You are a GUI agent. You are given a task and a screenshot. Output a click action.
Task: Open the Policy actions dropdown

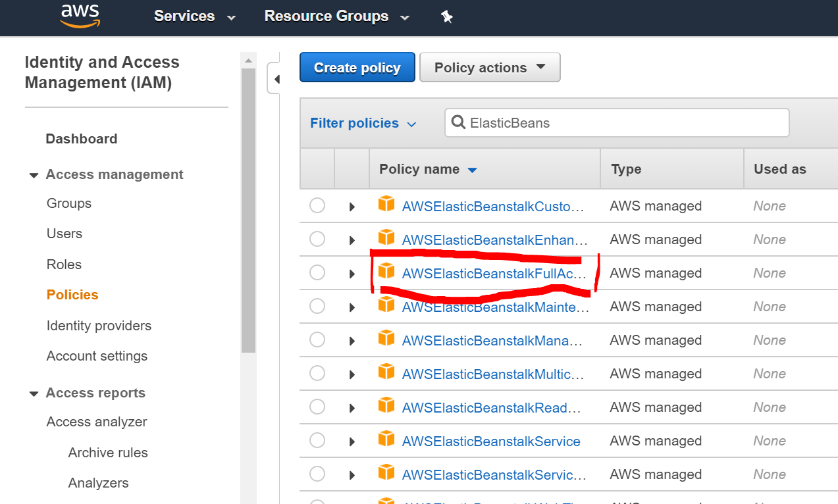[490, 68]
